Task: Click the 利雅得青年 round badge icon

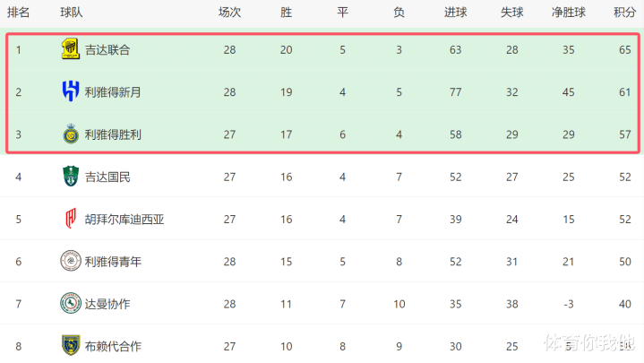Action: 71,261
